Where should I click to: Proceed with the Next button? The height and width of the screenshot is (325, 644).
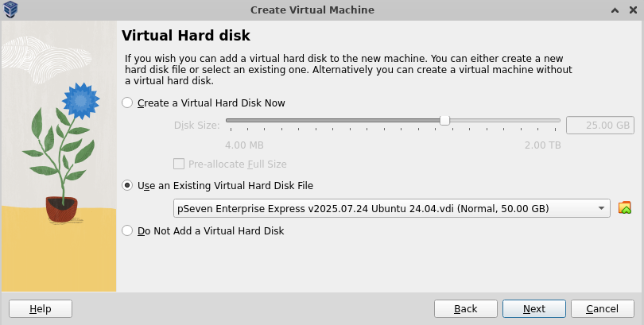coord(533,308)
